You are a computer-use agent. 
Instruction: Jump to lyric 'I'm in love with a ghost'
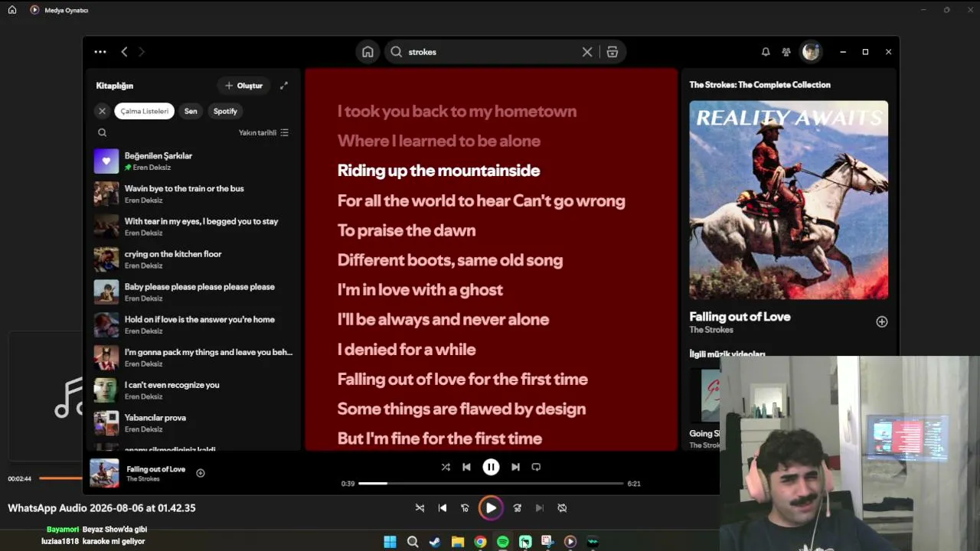pos(420,290)
